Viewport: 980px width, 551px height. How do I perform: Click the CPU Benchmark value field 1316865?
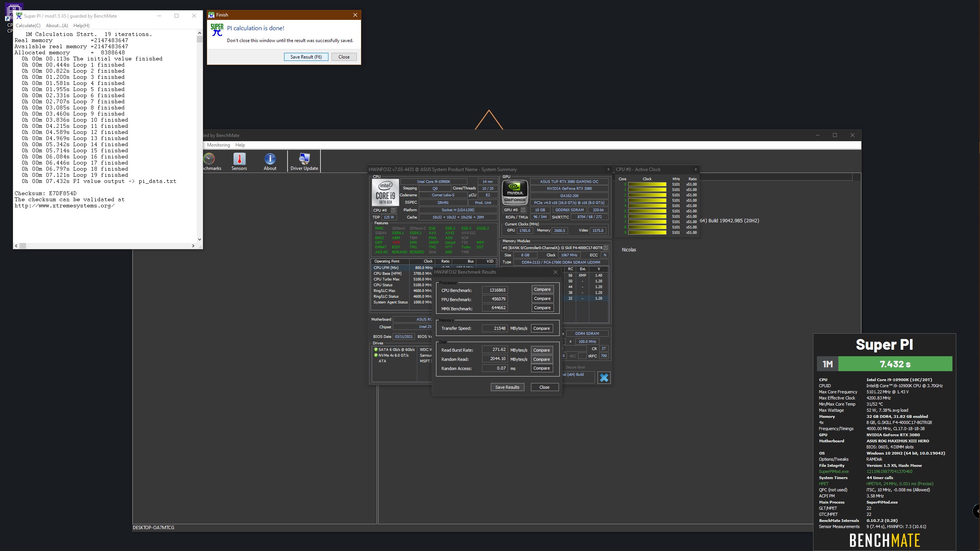point(495,290)
